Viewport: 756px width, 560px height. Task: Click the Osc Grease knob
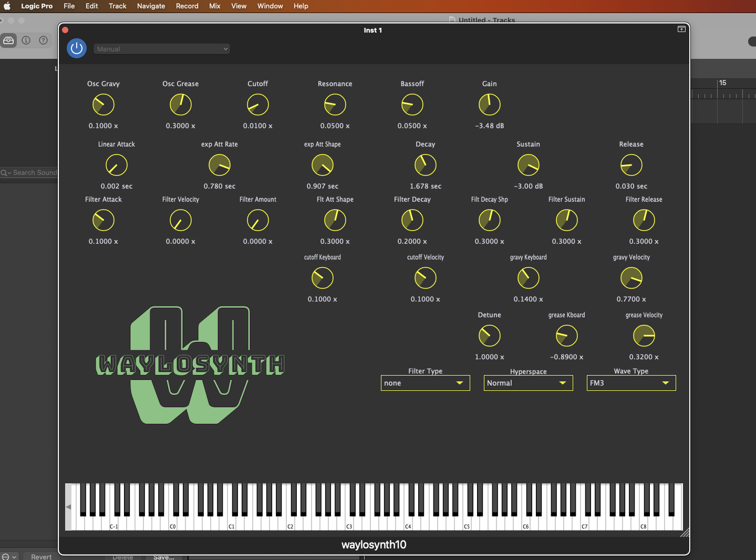click(x=181, y=105)
